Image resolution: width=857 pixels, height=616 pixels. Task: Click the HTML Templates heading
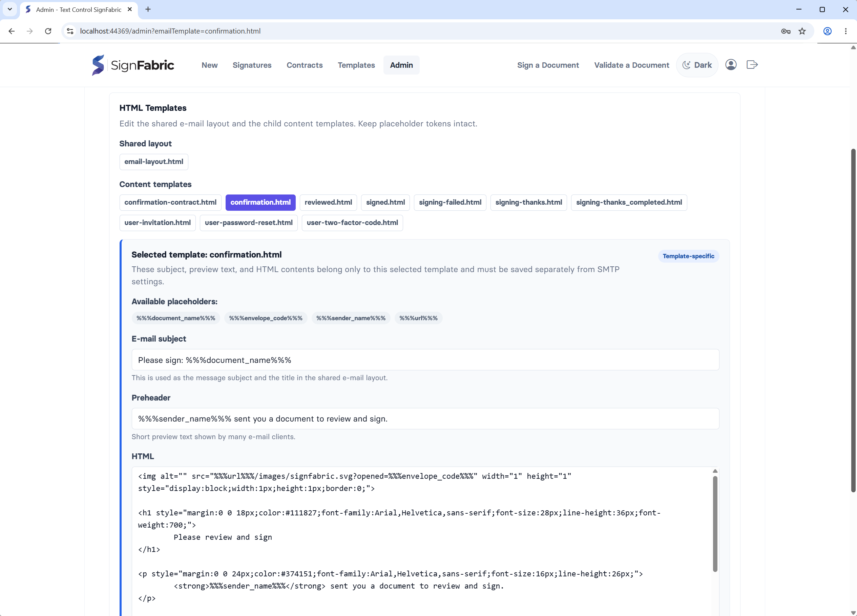[153, 108]
